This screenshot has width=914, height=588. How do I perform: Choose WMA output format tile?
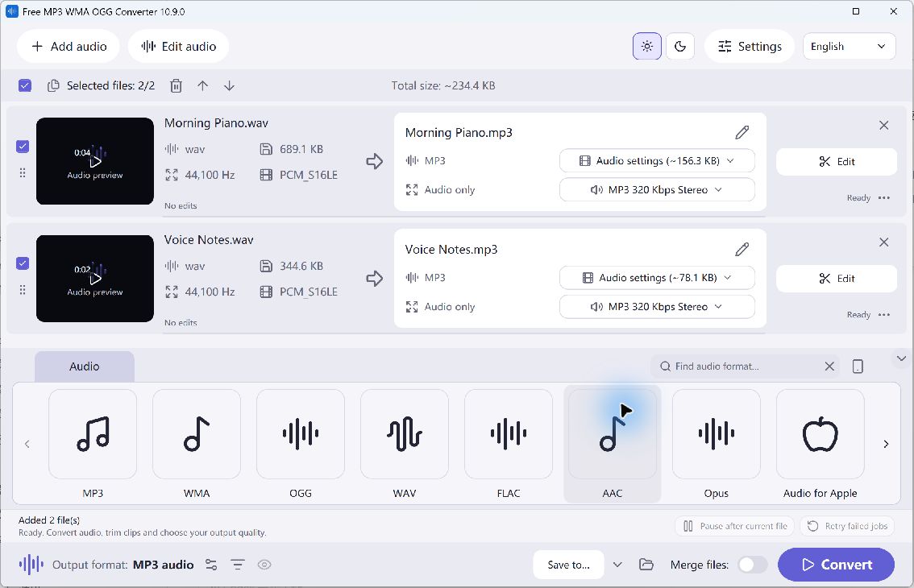pos(197,444)
